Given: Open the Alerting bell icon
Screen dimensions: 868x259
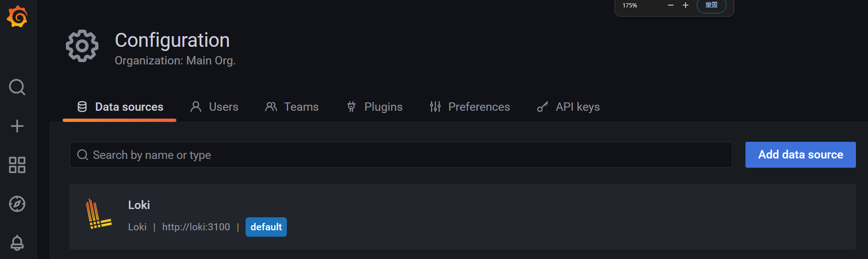Looking at the screenshot, I should pyautogui.click(x=17, y=242).
